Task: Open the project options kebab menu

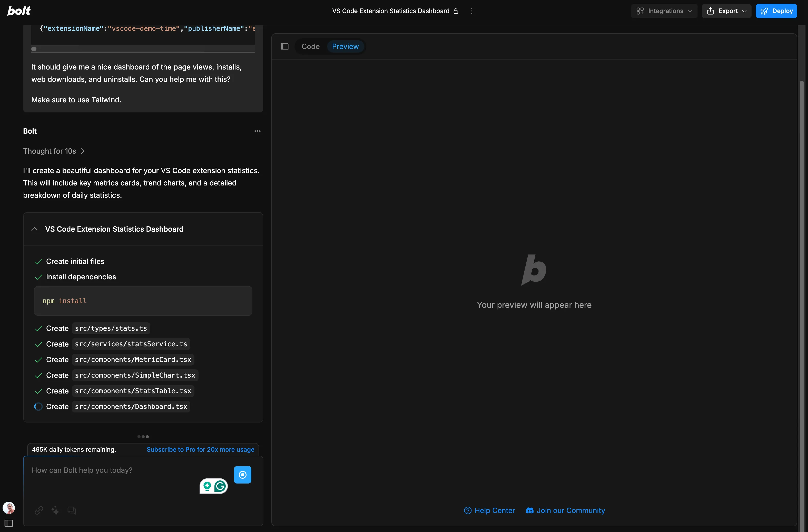Action: coord(471,11)
